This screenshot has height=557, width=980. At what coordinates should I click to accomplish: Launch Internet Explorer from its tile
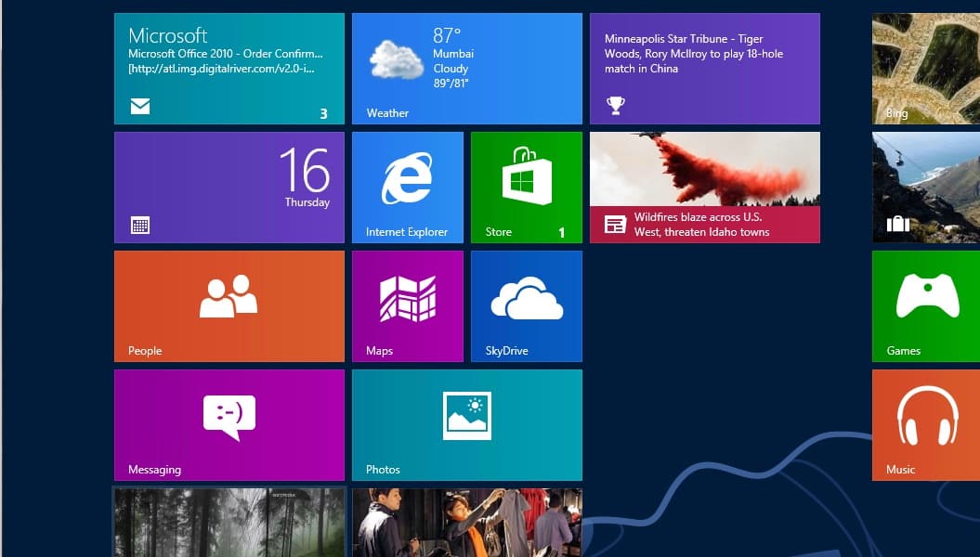(407, 187)
